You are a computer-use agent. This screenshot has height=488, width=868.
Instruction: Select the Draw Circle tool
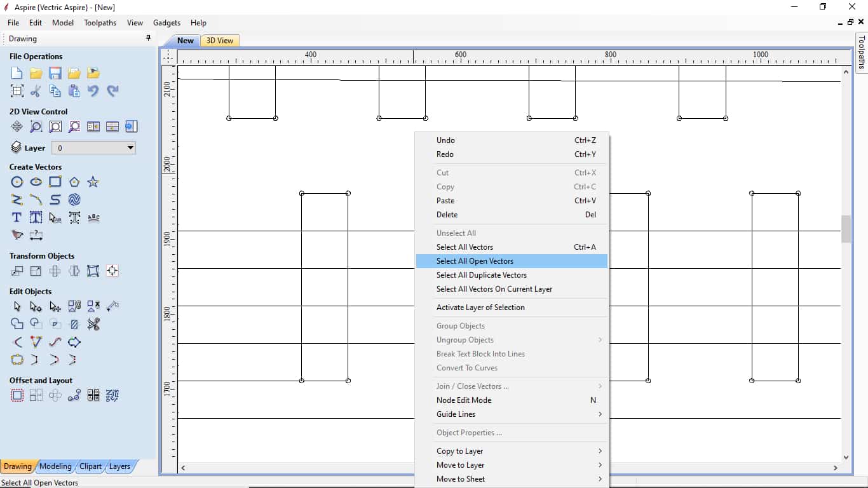click(17, 182)
